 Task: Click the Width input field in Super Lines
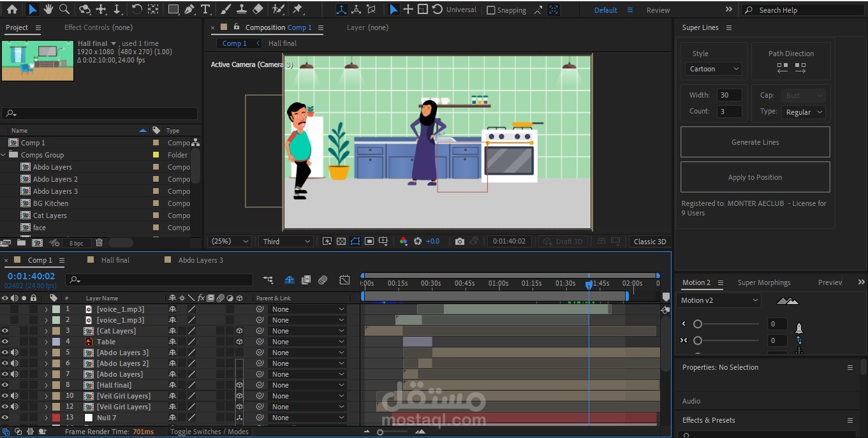click(x=729, y=95)
